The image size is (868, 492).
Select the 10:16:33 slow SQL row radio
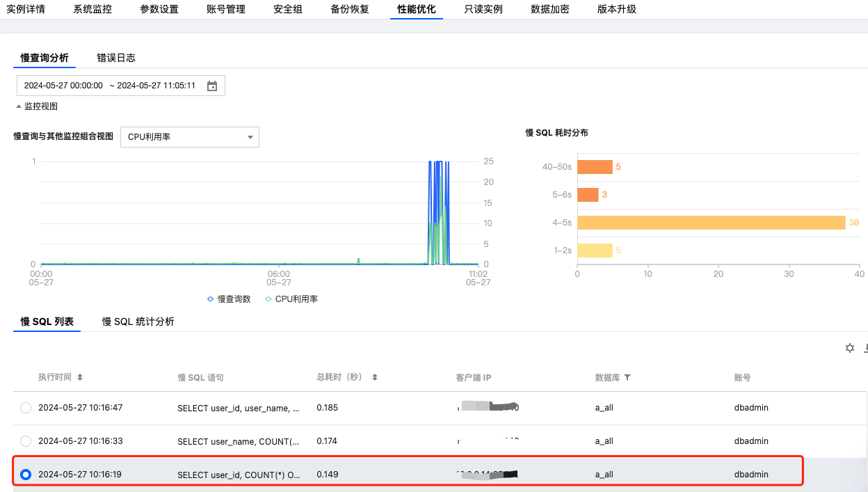(x=26, y=441)
